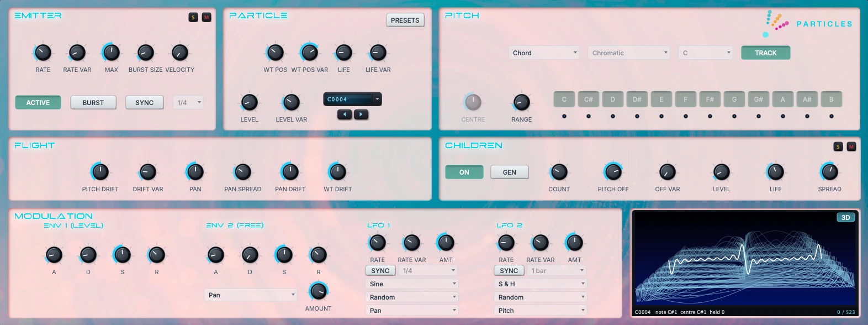Open the Emitter 1/4 sync rate dropdown
868x325 pixels.
[x=189, y=103]
